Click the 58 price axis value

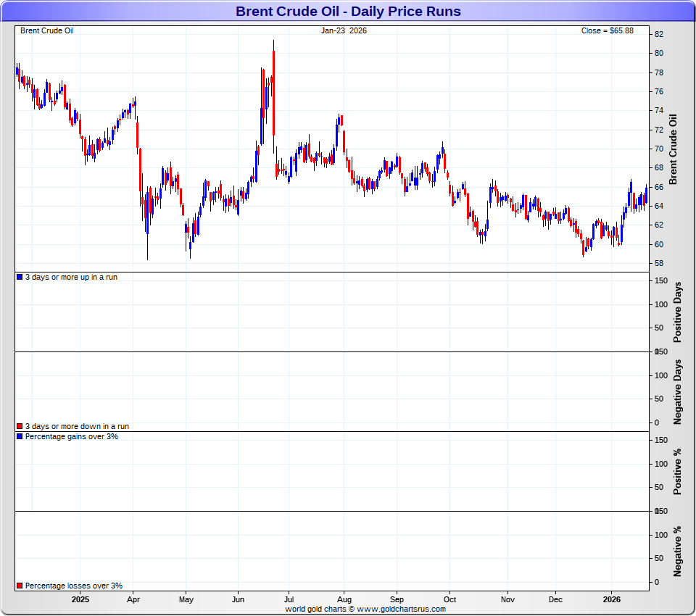click(x=659, y=263)
